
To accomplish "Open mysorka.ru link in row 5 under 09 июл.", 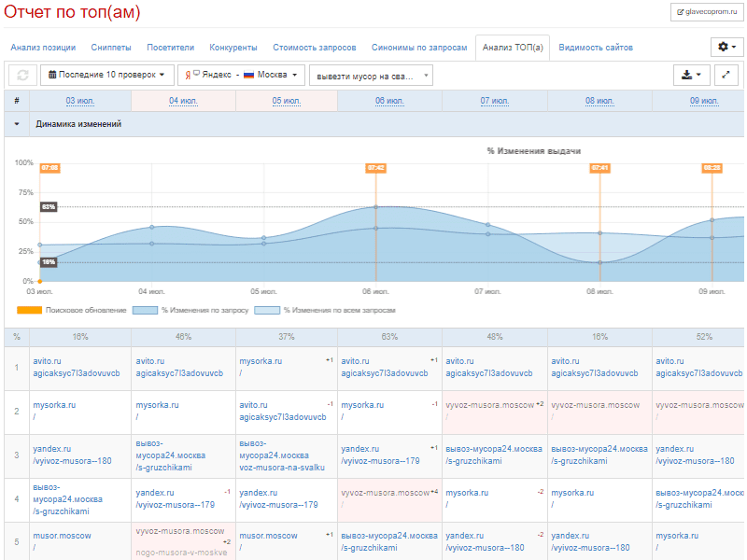I will coord(677,536).
